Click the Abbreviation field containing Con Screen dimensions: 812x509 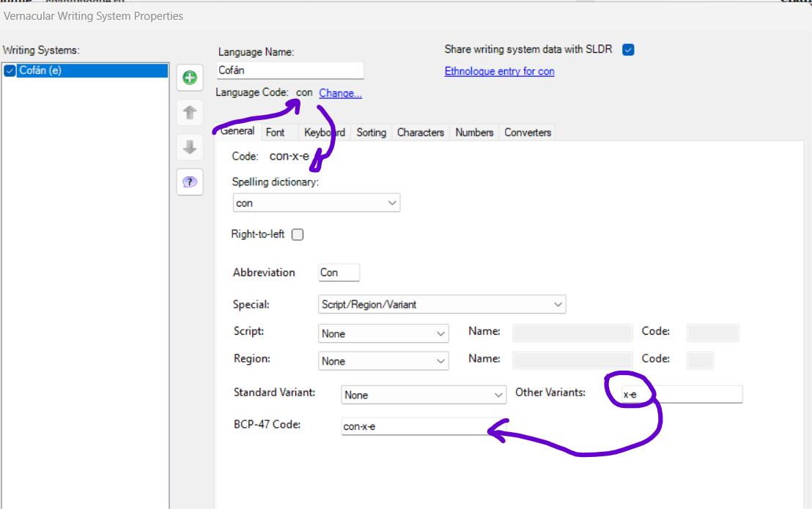coord(339,272)
